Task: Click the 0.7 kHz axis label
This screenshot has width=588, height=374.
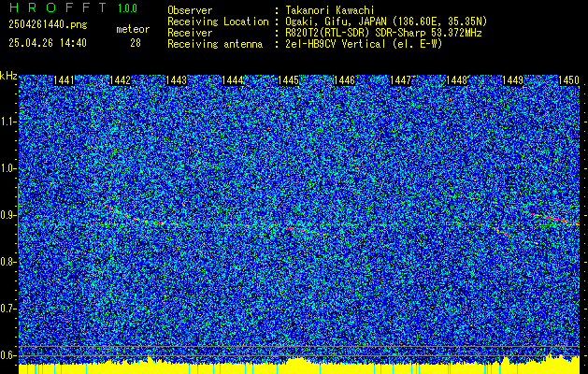Action: click(7, 309)
